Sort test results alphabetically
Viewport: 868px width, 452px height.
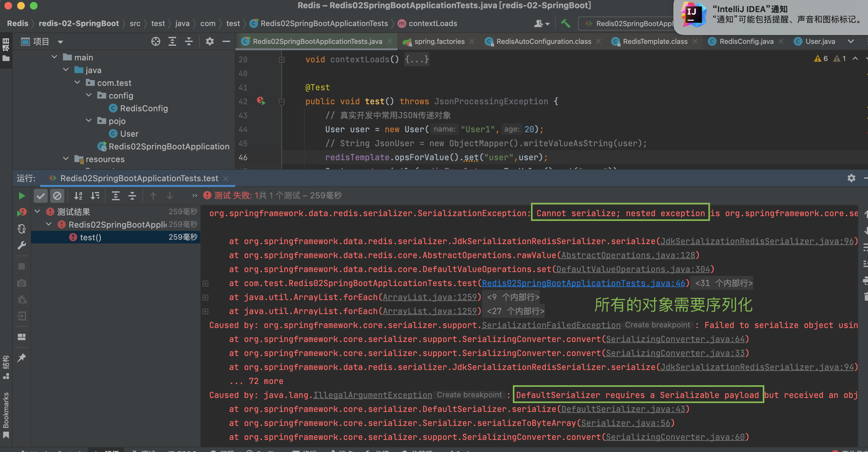[x=78, y=196]
